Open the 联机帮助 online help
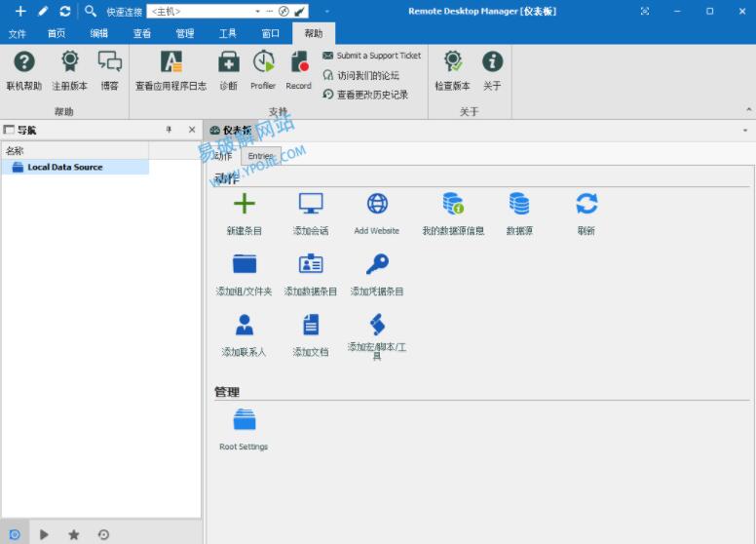756x544 pixels. click(24, 71)
